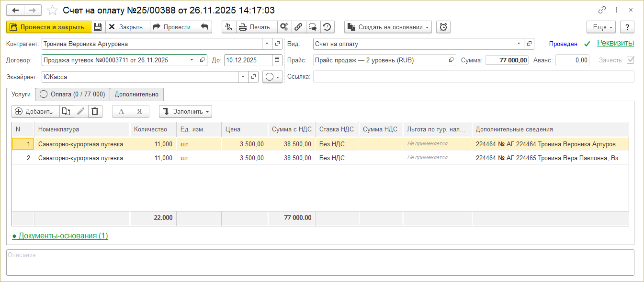Open the three-dot title bar menu
644x282 pixels.
[616, 10]
